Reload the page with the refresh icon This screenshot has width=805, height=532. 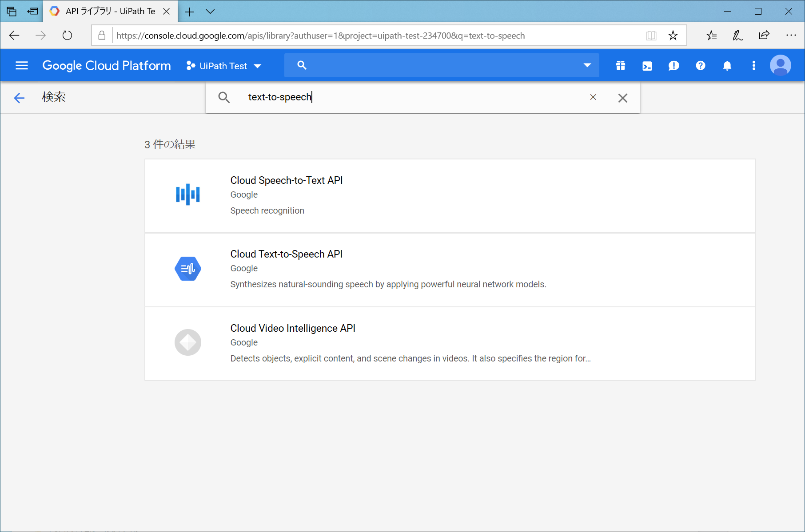point(67,36)
